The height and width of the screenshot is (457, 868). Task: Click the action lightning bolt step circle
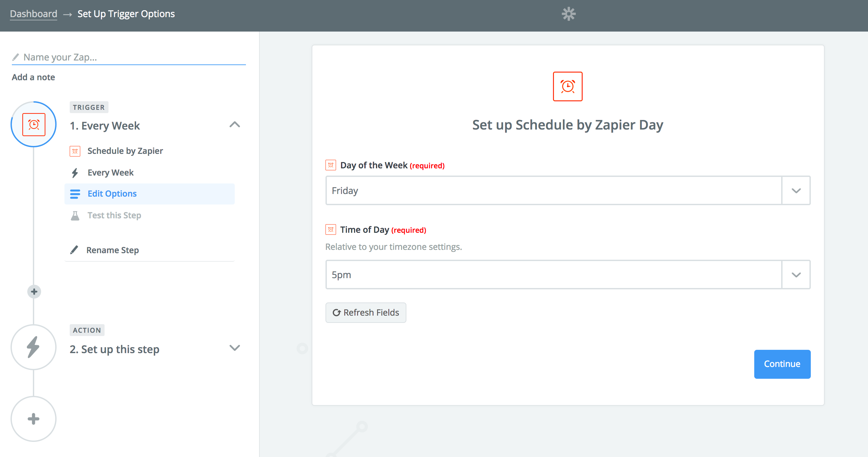tap(33, 347)
